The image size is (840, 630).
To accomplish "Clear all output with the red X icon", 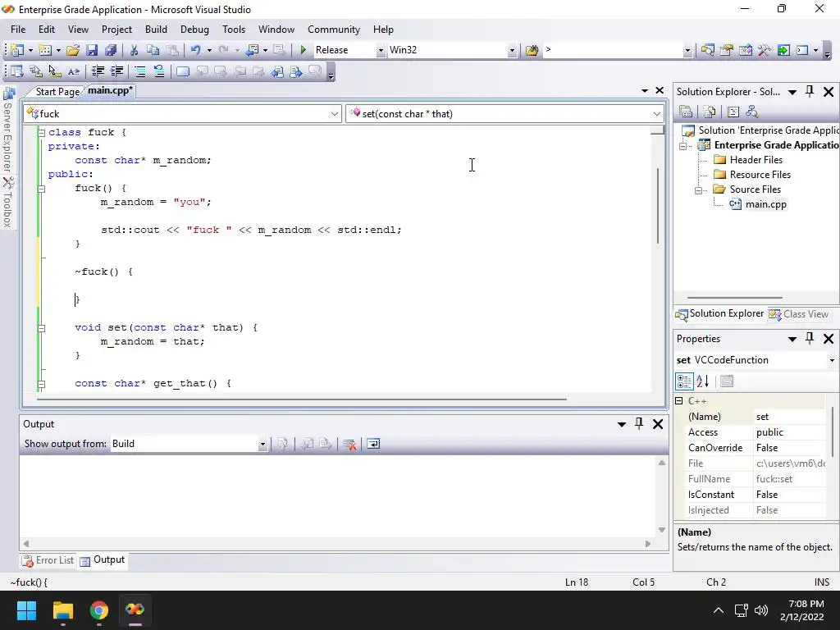I will click(x=349, y=444).
